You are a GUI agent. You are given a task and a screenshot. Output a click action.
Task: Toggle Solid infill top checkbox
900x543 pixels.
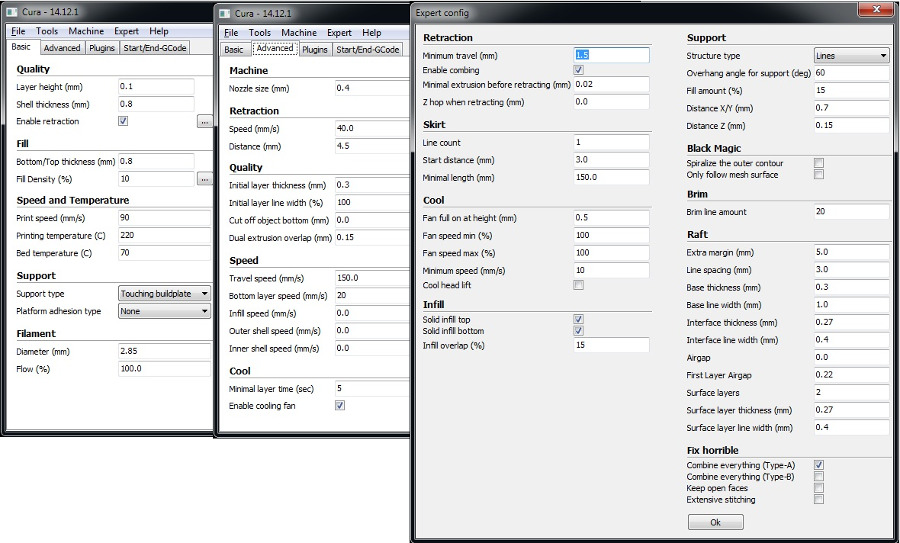coord(579,319)
